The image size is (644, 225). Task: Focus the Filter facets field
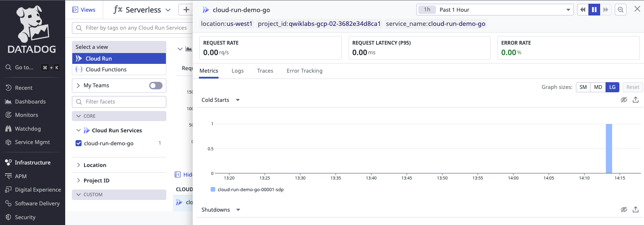(x=119, y=101)
